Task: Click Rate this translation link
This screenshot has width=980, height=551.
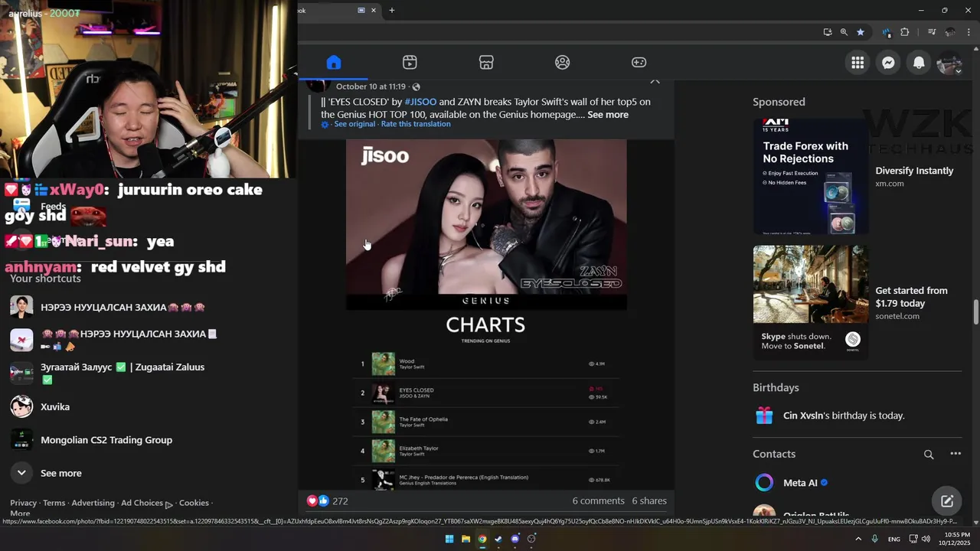Action: point(416,124)
